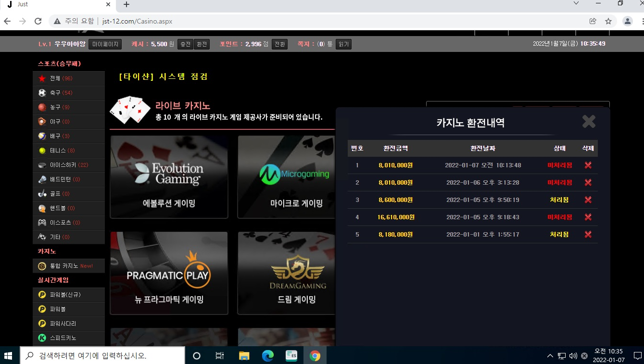Open Windows Start menu
This screenshot has height=364, width=644.
[x=8, y=356]
